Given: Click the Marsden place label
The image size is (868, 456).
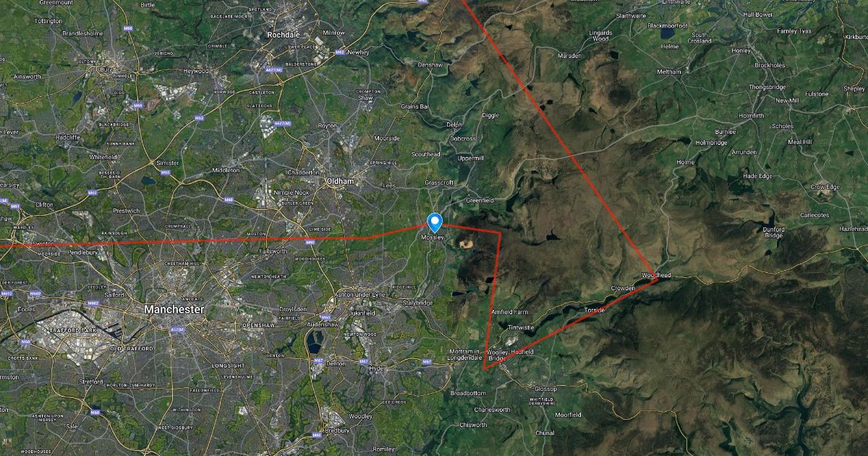Looking at the screenshot, I should (x=570, y=55).
